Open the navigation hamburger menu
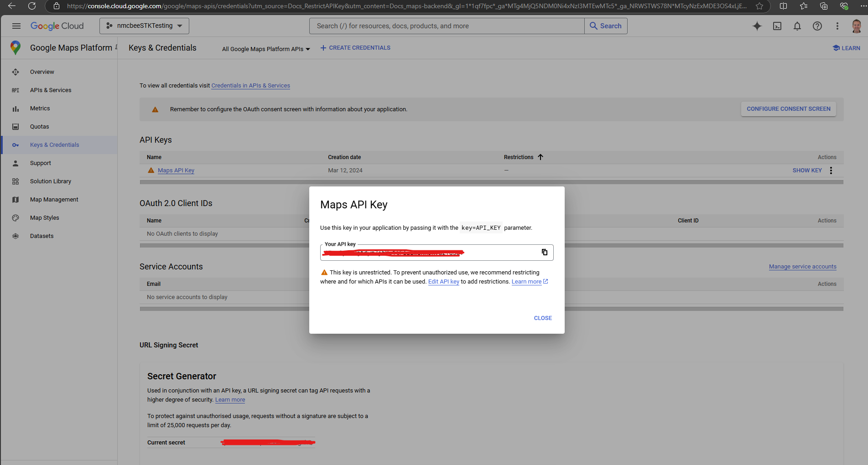The height and width of the screenshot is (465, 868). click(16, 26)
